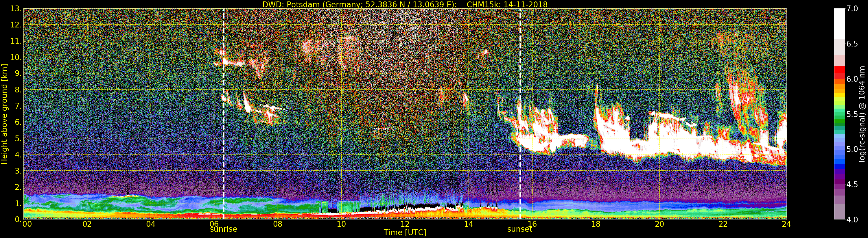Select the "11." height axis tick label

(16, 41)
